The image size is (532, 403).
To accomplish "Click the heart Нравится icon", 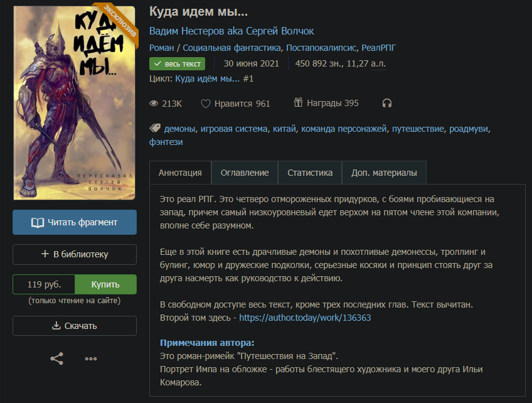I will pyautogui.click(x=206, y=104).
